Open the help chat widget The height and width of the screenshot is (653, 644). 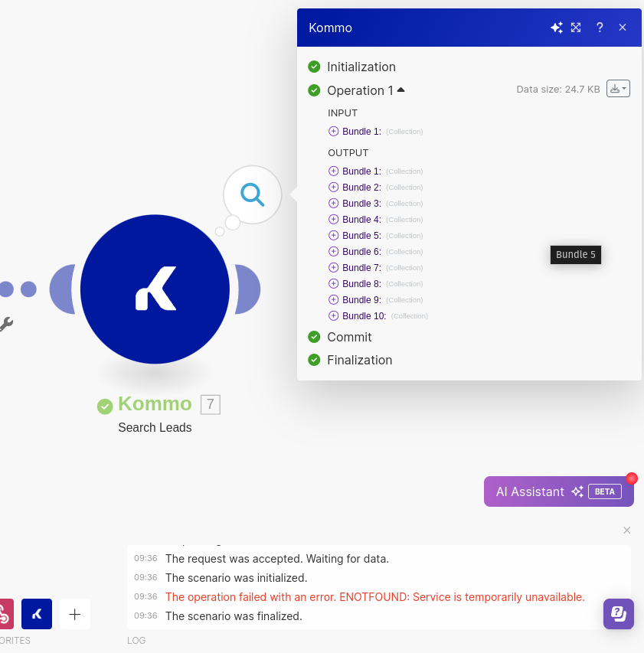pos(619,614)
